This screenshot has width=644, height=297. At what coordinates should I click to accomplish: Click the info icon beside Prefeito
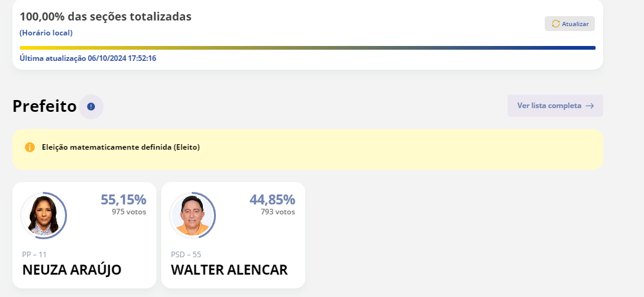[x=91, y=106]
